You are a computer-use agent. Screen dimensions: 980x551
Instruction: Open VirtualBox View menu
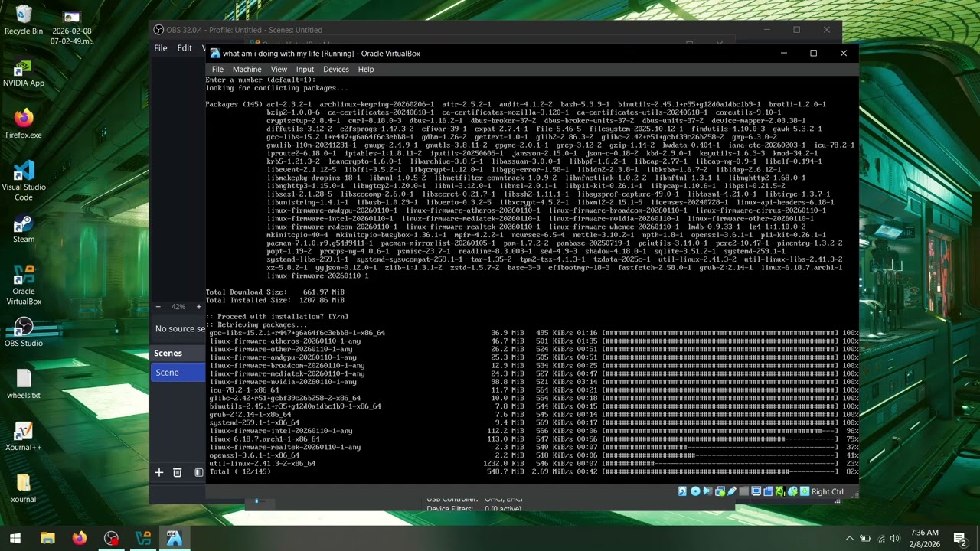click(279, 70)
